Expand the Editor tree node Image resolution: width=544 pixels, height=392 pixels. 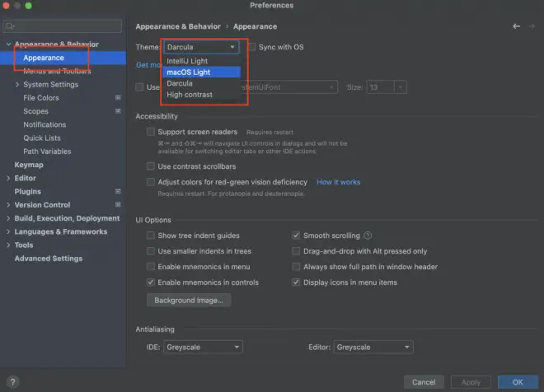(x=8, y=178)
